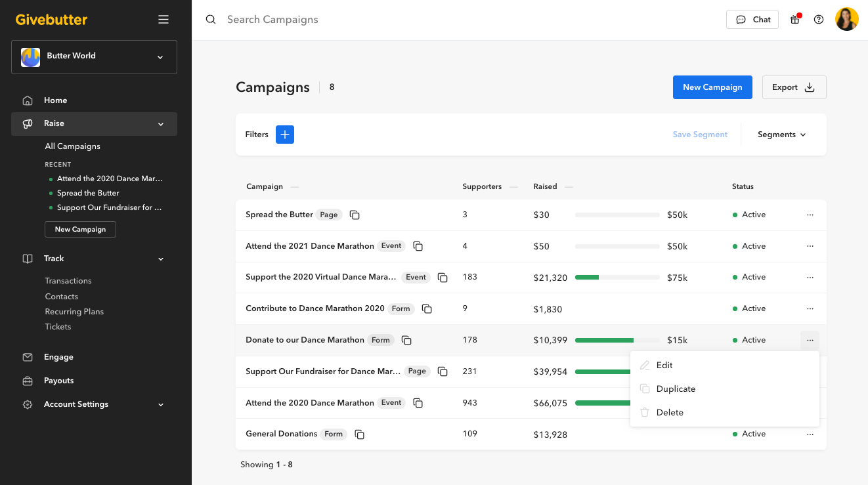Open recent Support Our Fundraiser for... link
Image resolution: width=868 pixels, height=485 pixels.
tap(109, 207)
